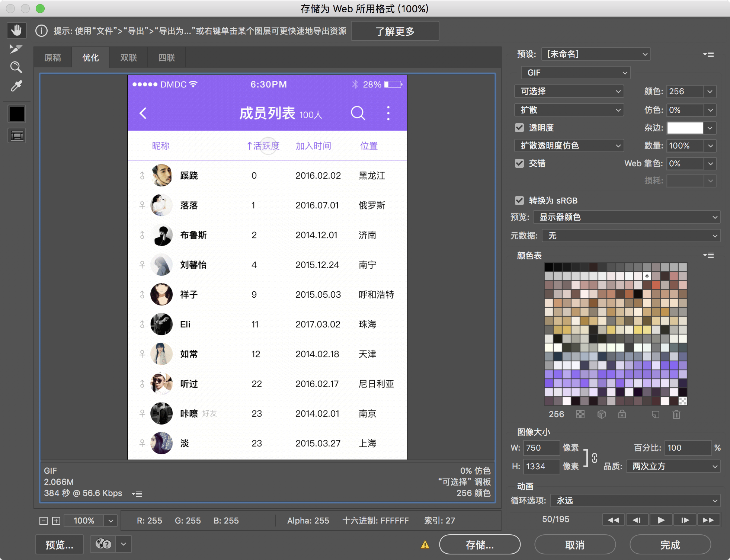Disable the 透明度 checkbox

tap(519, 128)
